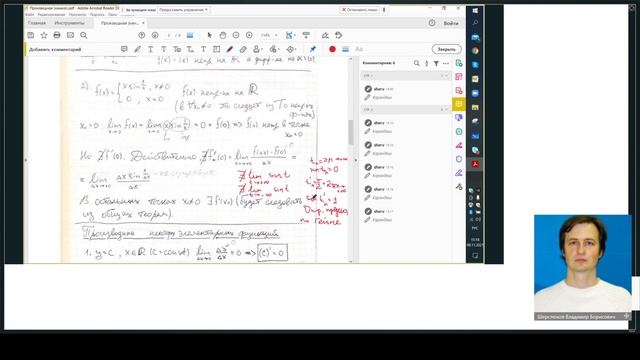
Task: Click the email envelope icon
Action: point(70,36)
